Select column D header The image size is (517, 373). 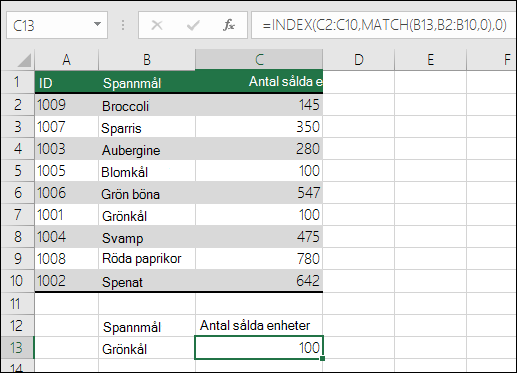tap(359, 60)
